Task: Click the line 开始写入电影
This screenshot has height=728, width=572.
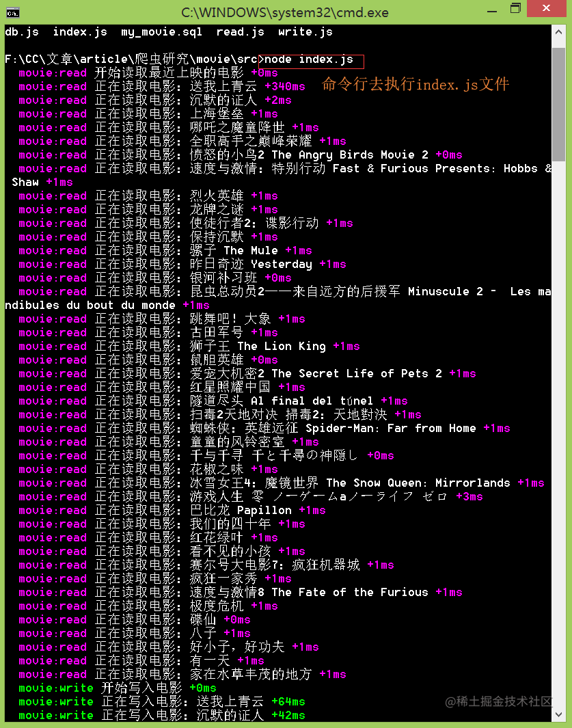Action: coord(141,688)
